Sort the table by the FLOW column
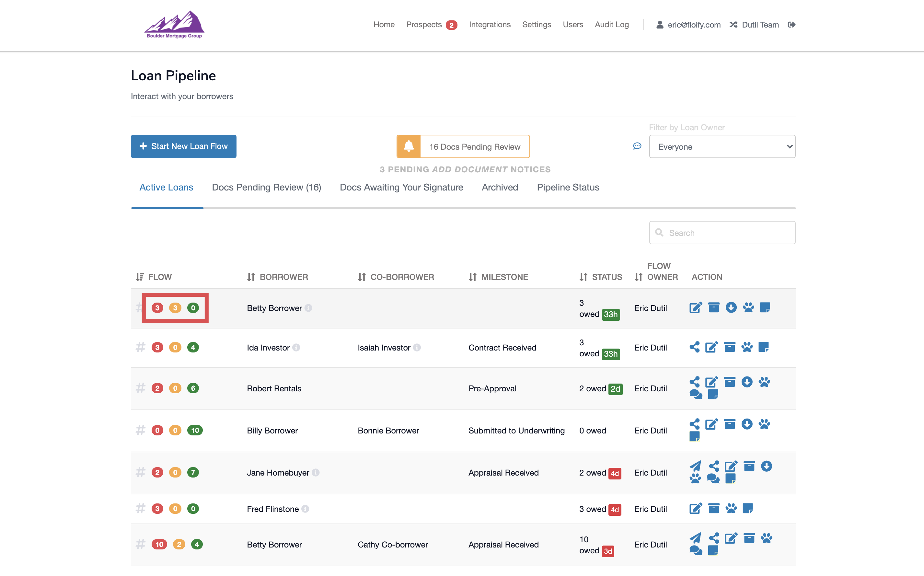 point(154,277)
